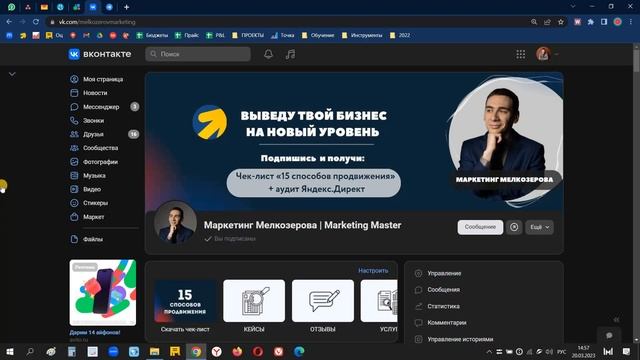Open the community avatar photo
The height and width of the screenshot is (360, 640).
pyautogui.click(x=176, y=222)
